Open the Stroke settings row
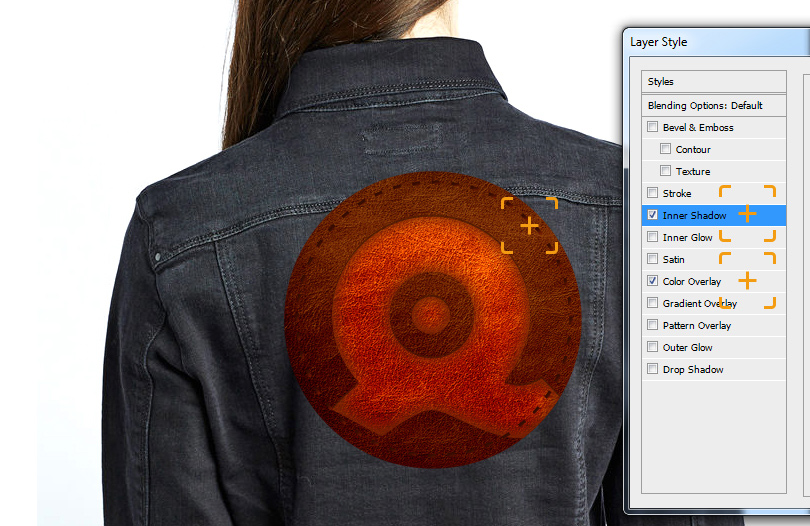 714,193
